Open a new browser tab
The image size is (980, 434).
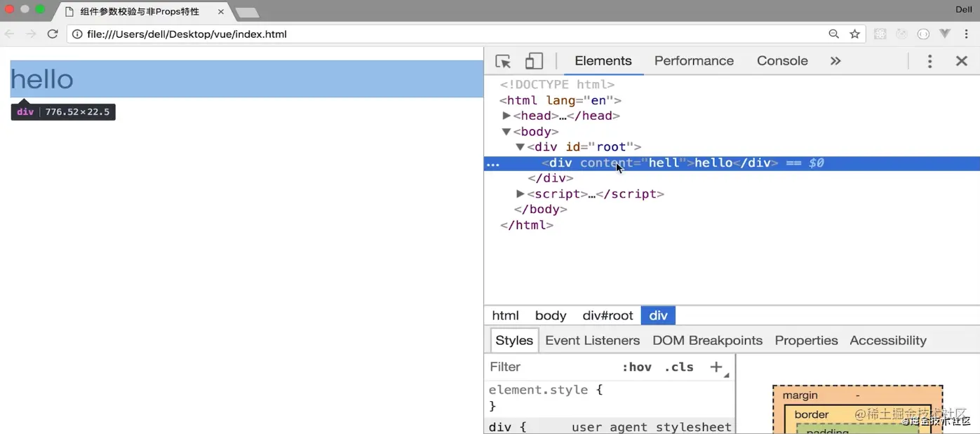tap(247, 12)
